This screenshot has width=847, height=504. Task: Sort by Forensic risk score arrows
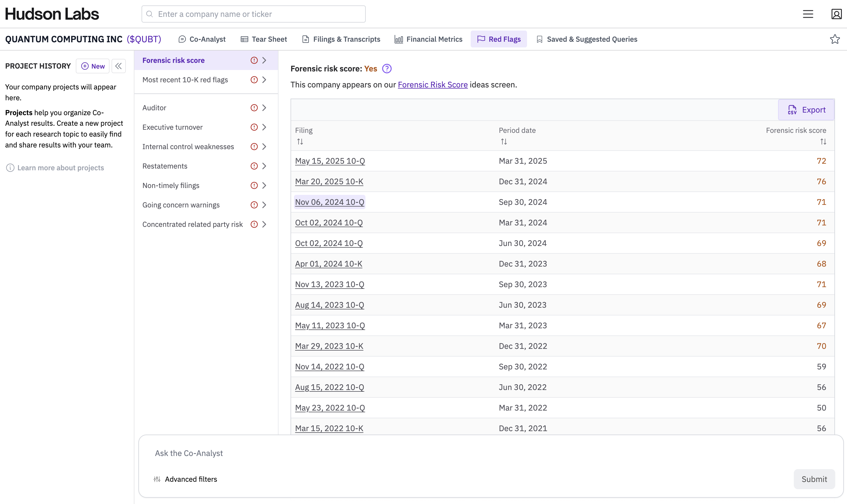point(823,142)
